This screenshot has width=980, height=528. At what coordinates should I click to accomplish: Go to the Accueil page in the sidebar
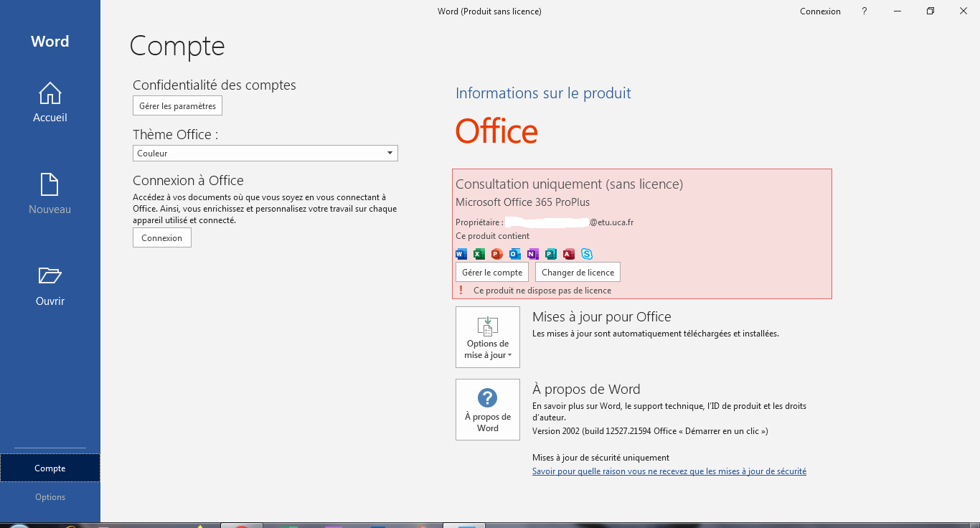50,103
